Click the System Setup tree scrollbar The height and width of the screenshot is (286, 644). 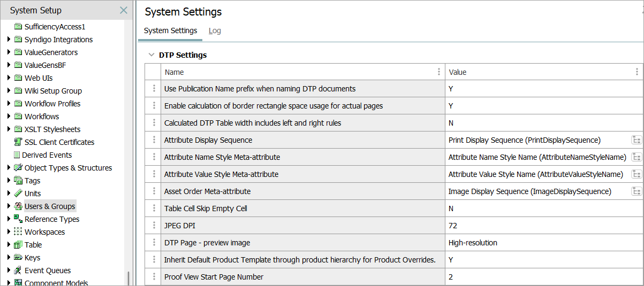click(x=128, y=277)
